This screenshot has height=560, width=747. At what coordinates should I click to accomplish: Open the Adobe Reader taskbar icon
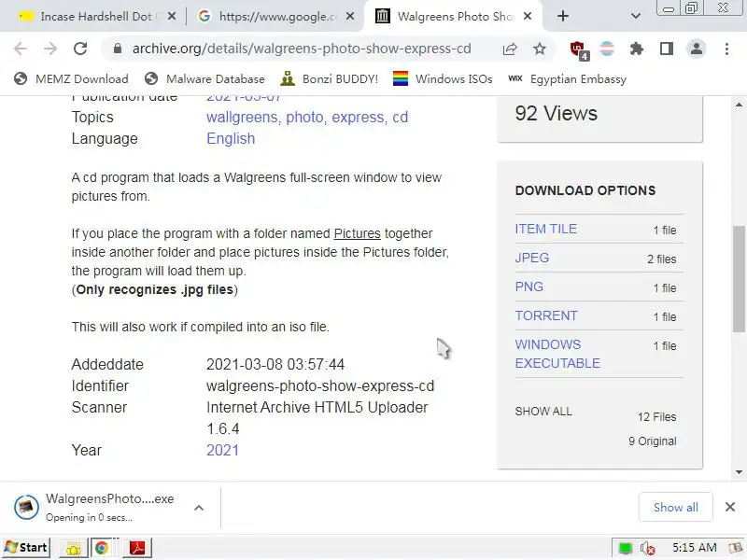[x=137, y=548]
